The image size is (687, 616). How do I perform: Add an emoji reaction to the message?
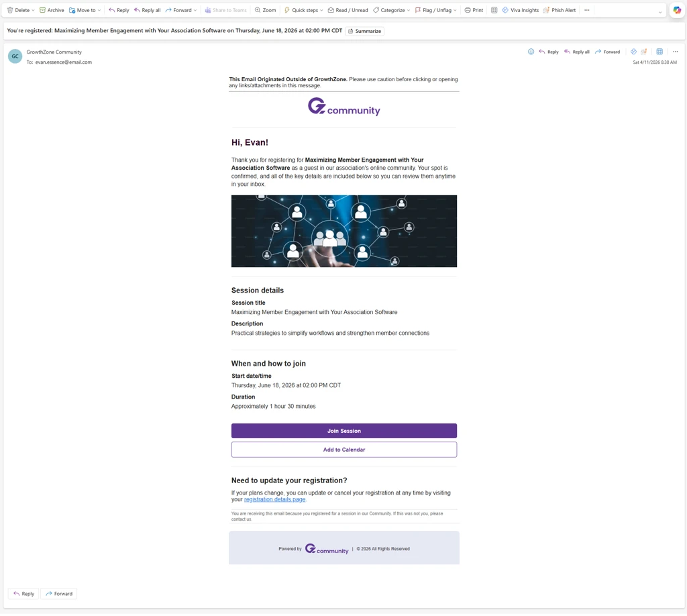tap(531, 52)
